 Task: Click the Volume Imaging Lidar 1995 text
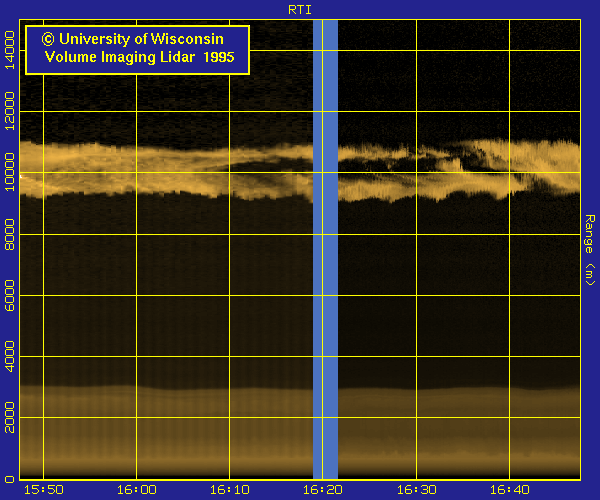(x=139, y=57)
